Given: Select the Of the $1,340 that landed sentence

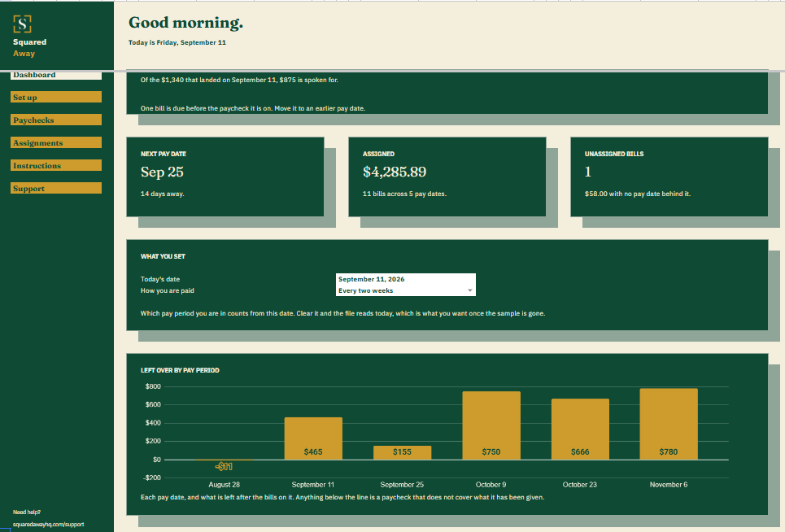Looking at the screenshot, I should pos(239,80).
